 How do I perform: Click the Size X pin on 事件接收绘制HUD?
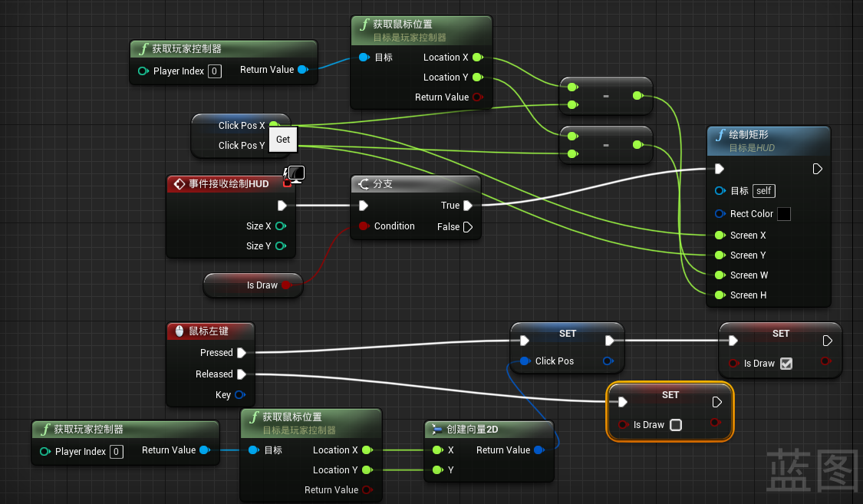click(x=280, y=226)
